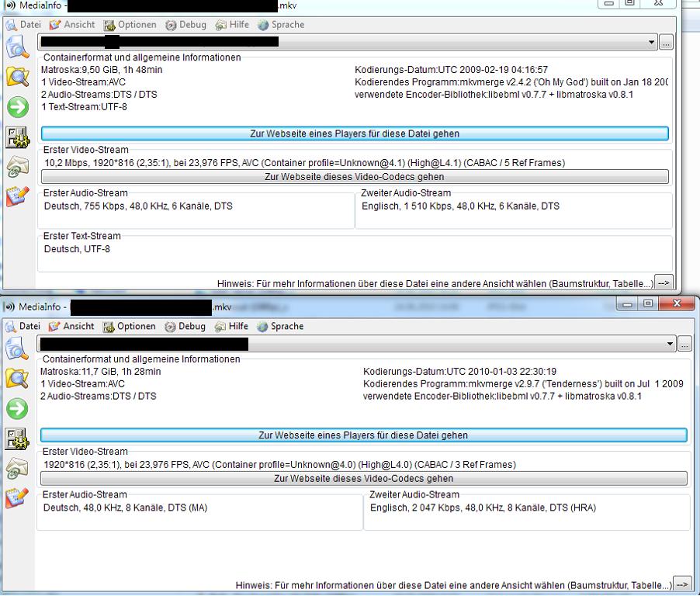Click the green arrow export icon in upper window
The image size is (700, 596).
coord(17,106)
